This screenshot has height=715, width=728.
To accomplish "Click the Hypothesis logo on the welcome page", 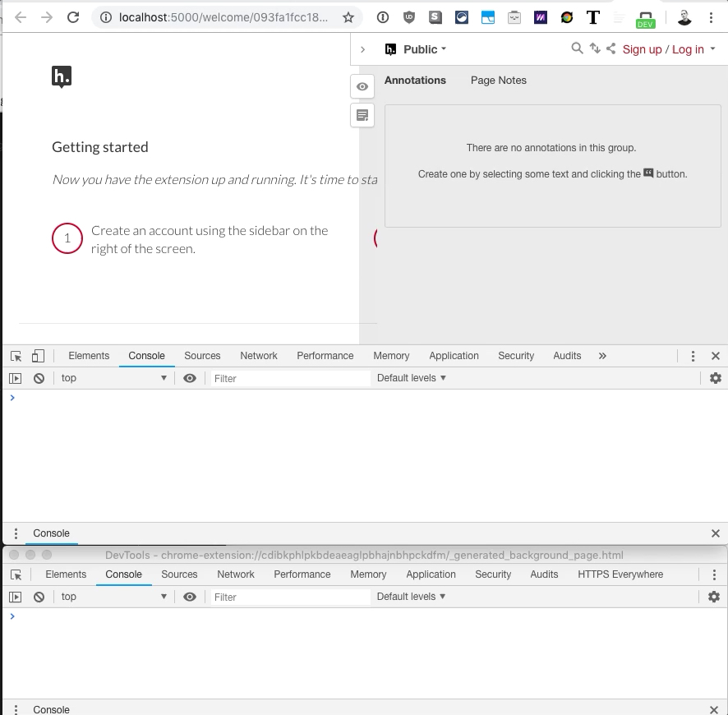I will point(62,76).
